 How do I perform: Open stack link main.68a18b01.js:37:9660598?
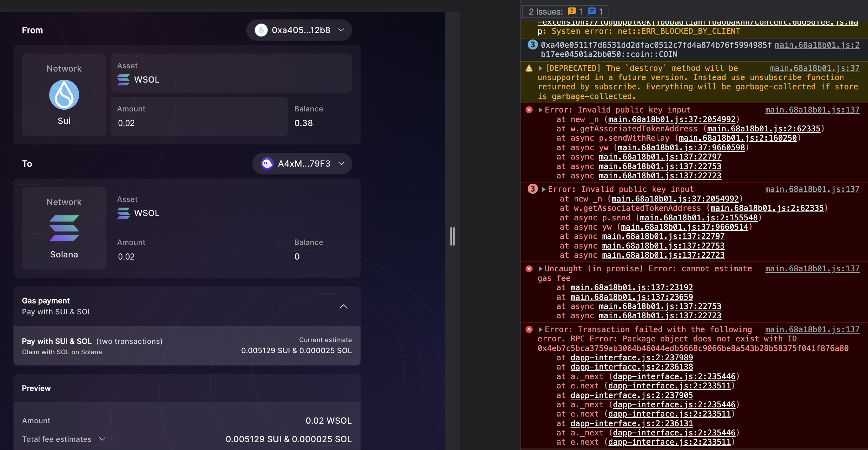click(681, 148)
